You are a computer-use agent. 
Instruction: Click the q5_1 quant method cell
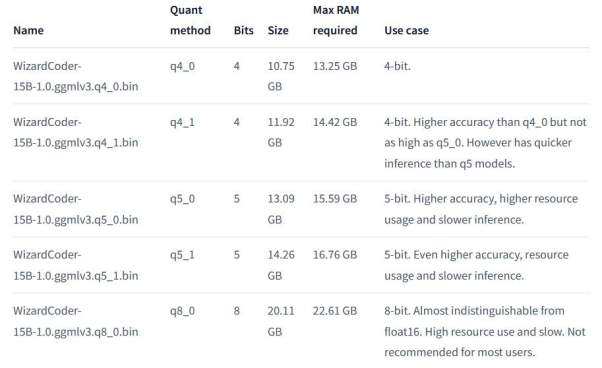(x=182, y=255)
